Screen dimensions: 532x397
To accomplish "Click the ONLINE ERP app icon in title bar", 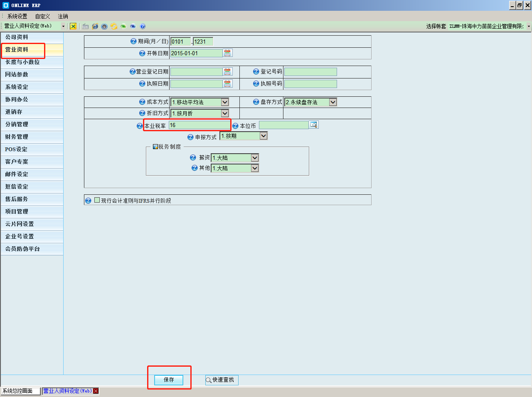I will [x=6, y=5].
